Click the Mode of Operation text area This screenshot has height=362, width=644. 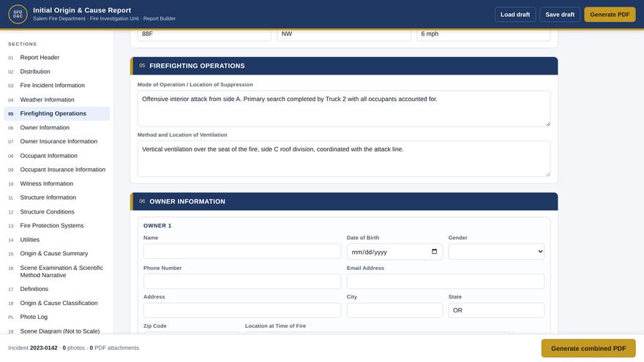coord(344,108)
